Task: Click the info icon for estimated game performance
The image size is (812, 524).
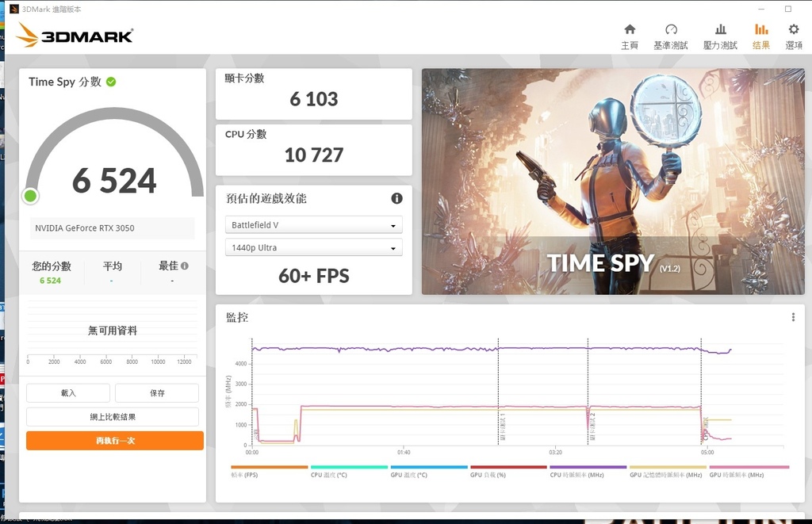Action: 396,198
